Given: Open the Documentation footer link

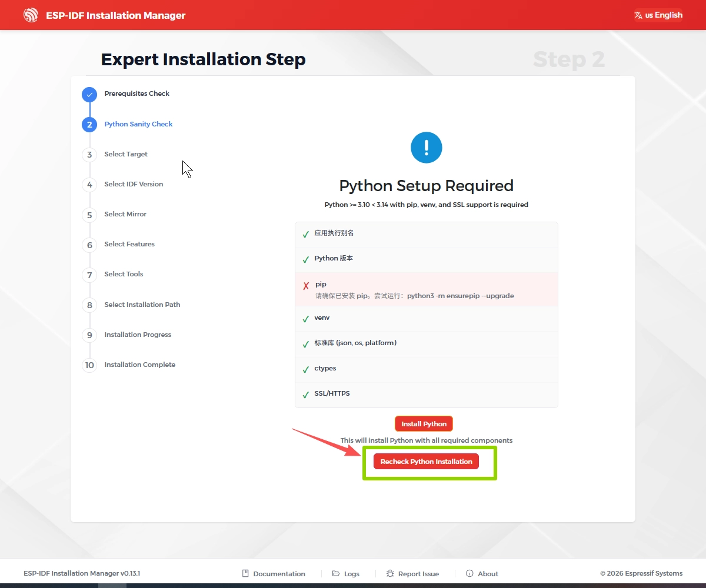Looking at the screenshot, I should (x=274, y=574).
